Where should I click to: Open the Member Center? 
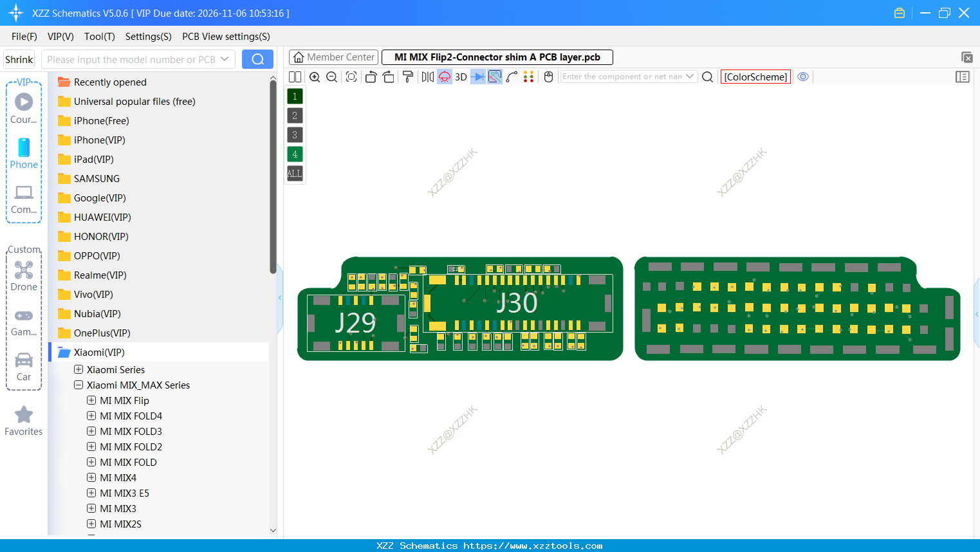333,57
